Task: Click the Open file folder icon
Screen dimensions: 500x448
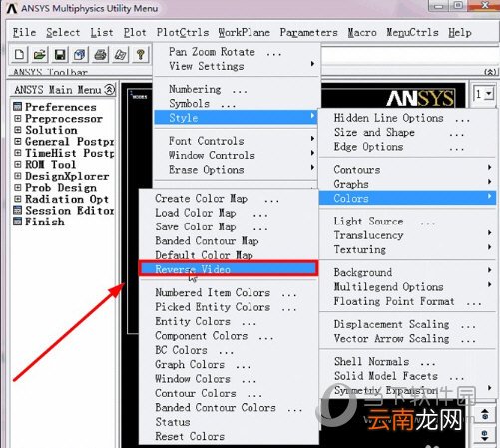Action: [x=39, y=54]
